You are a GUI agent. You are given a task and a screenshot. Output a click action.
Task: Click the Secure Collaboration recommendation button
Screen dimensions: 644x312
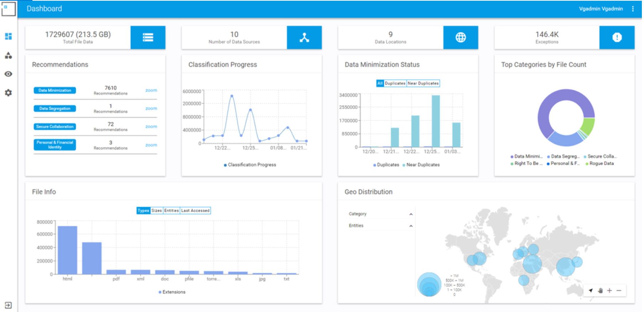pyautogui.click(x=55, y=127)
